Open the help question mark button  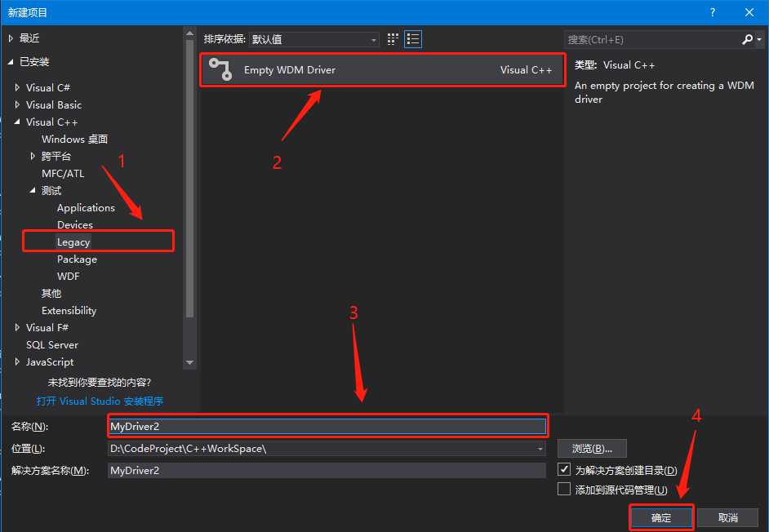pyautogui.click(x=712, y=12)
